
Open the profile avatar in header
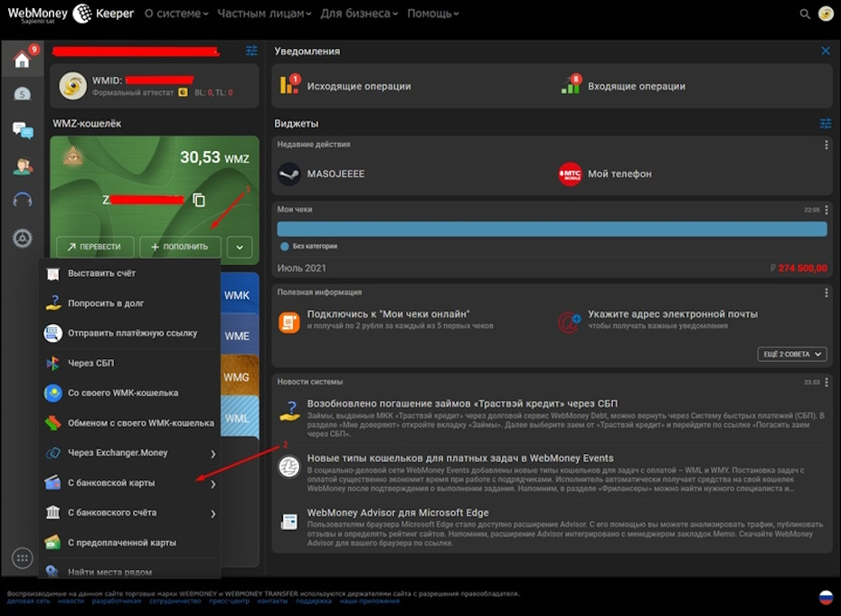coord(826,14)
